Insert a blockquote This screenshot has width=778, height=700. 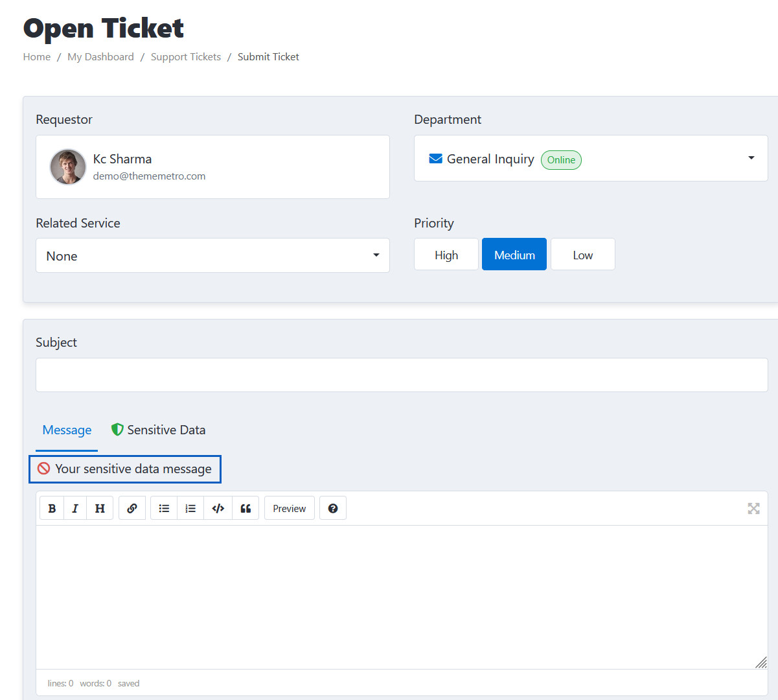pyautogui.click(x=246, y=509)
